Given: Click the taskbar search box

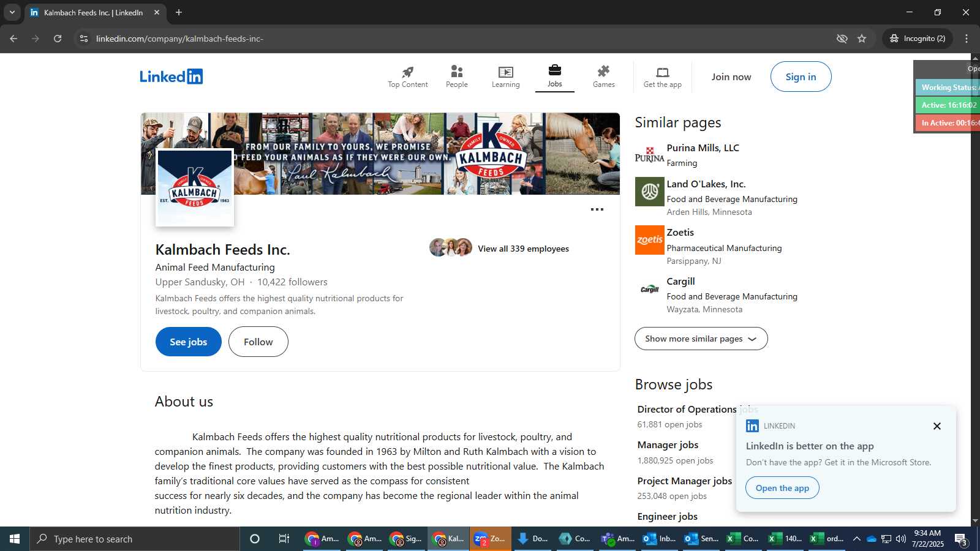Looking at the screenshot, I should 135,539.
